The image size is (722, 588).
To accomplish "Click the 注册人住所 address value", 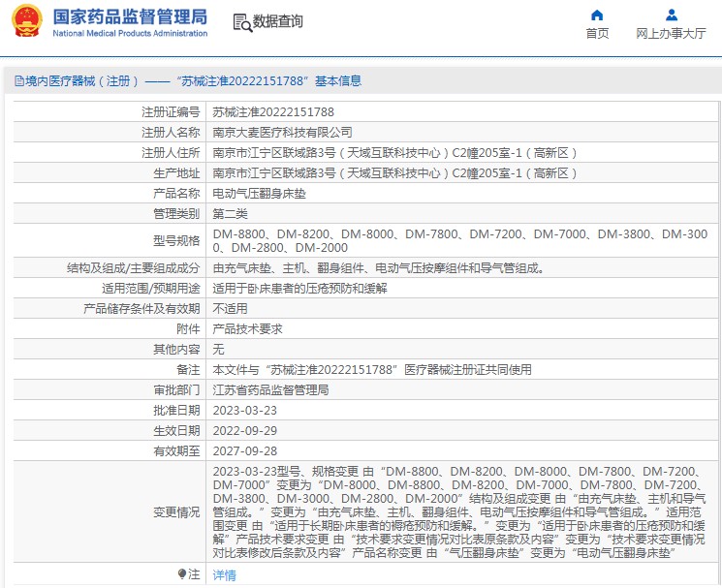I will (394, 153).
